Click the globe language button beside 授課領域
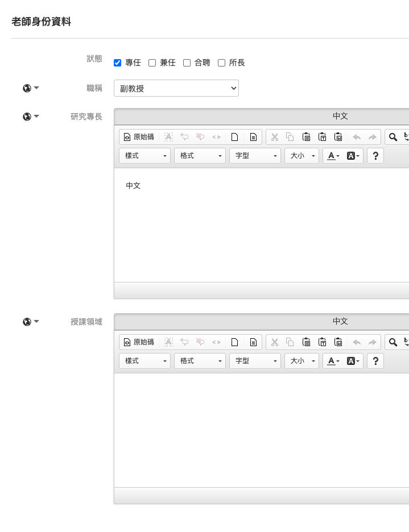The image size is (409, 532). tap(31, 322)
